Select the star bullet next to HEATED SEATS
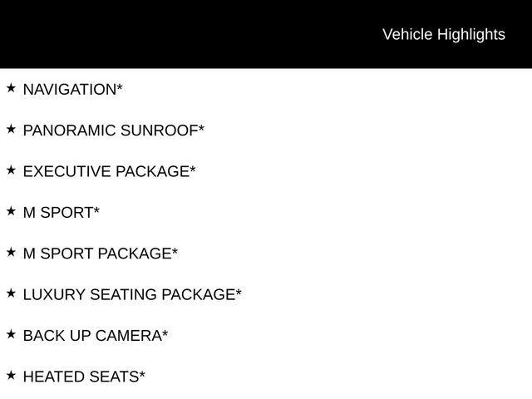The width and height of the screenshot is (532, 399). pyautogui.click(x=11, y=375)
